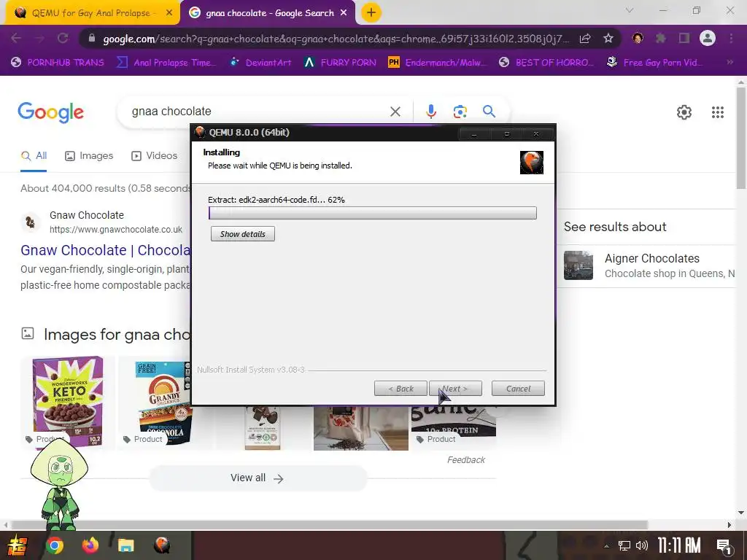Image resolution: width=747 pixels, height=560 pixels.
Task: Click the Back button in QEMU installer
Action: [x=400, y=389]
